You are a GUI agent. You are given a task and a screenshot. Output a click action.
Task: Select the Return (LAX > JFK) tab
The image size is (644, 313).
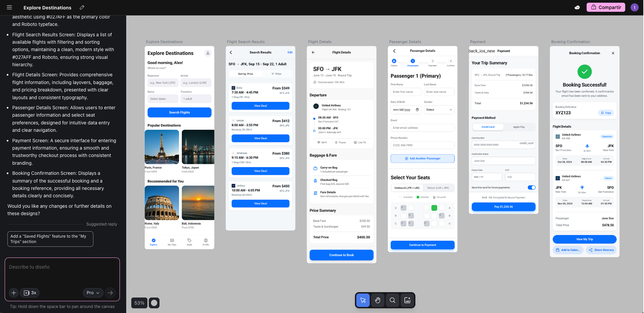438,188
